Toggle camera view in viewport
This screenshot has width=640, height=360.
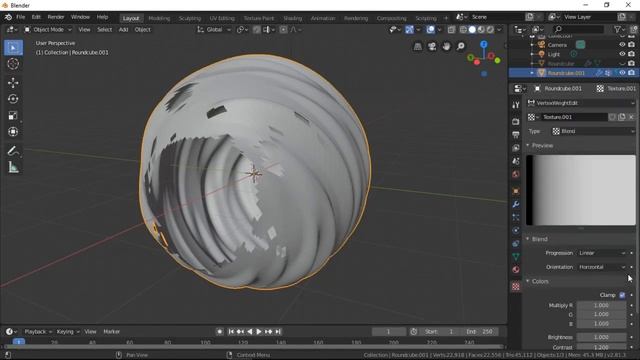point(432,47)
